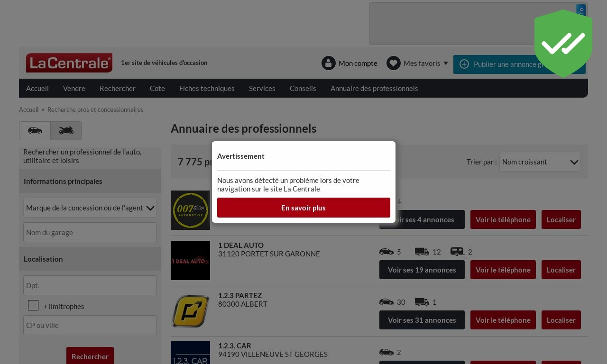Locate 1.2.3 PARTEZ on map
The image size is (607, 364).
pyautogui.click(x=561, y=320)
